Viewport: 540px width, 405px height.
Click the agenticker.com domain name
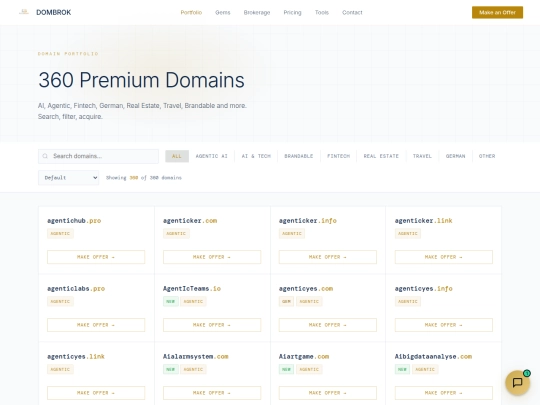pyautogui.click(x=190, y=221)
